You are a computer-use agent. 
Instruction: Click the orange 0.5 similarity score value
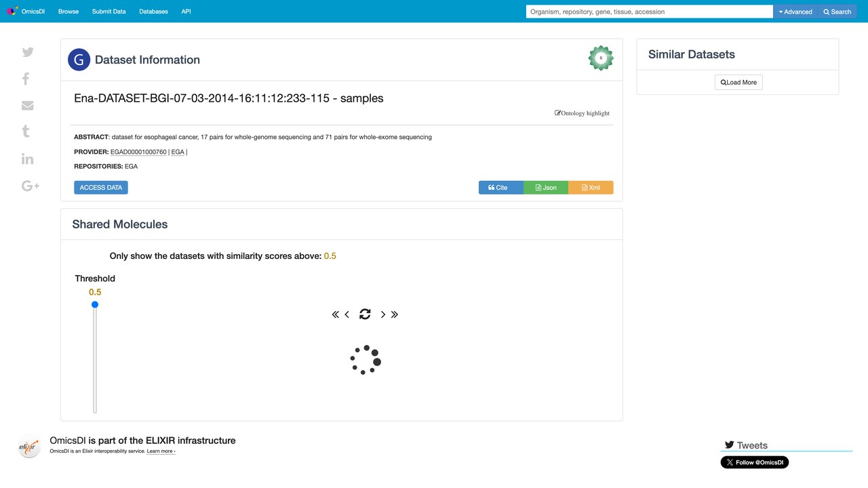point(330,256)
